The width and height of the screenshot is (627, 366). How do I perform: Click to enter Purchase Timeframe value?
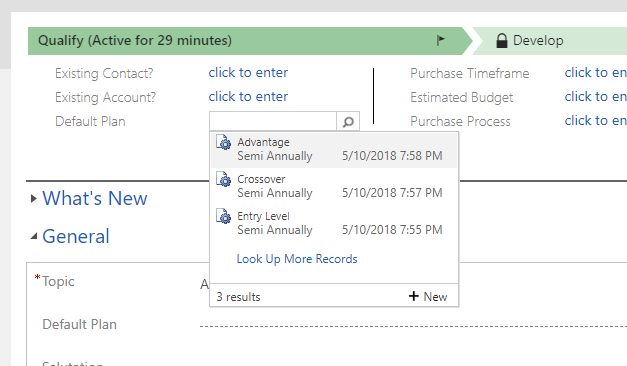pos(595,73)
